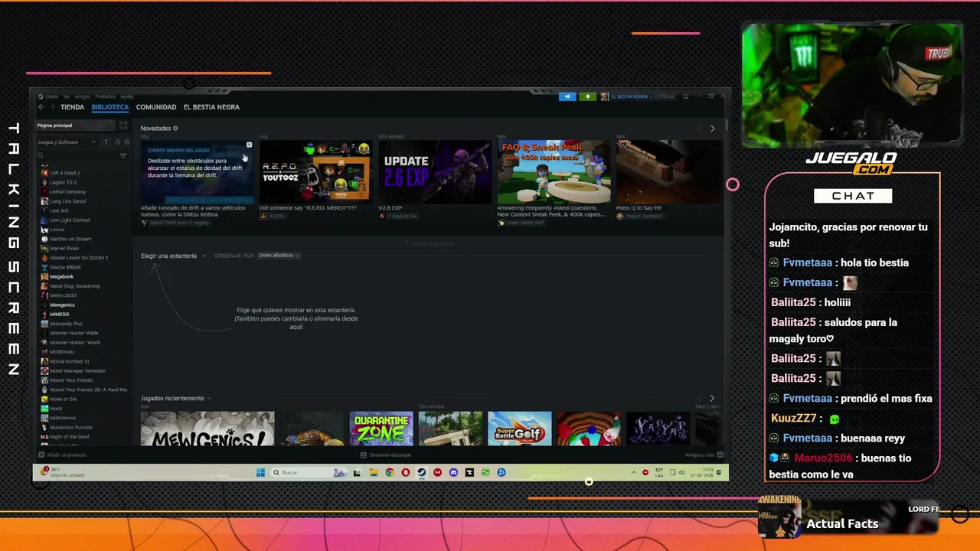Click Windows taskbar Buscar search box

tap(309, 472)
